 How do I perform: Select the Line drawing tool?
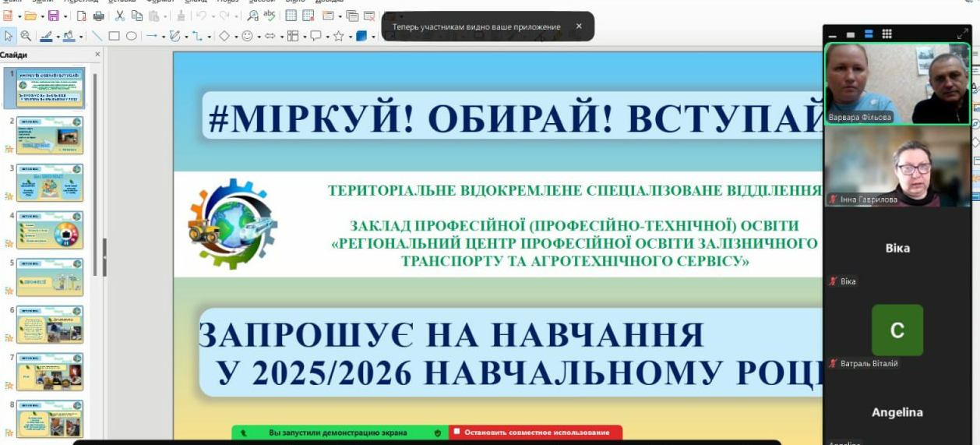point(97,36)
